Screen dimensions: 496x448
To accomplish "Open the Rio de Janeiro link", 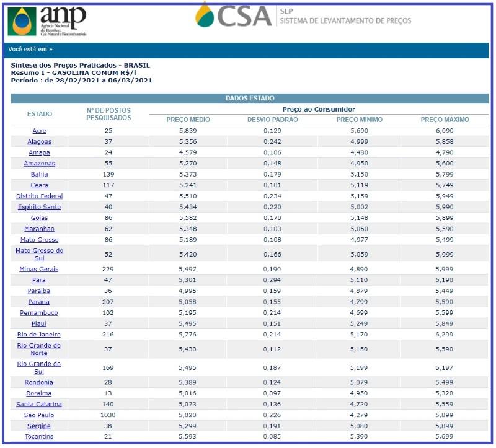I will click(39, 335).
